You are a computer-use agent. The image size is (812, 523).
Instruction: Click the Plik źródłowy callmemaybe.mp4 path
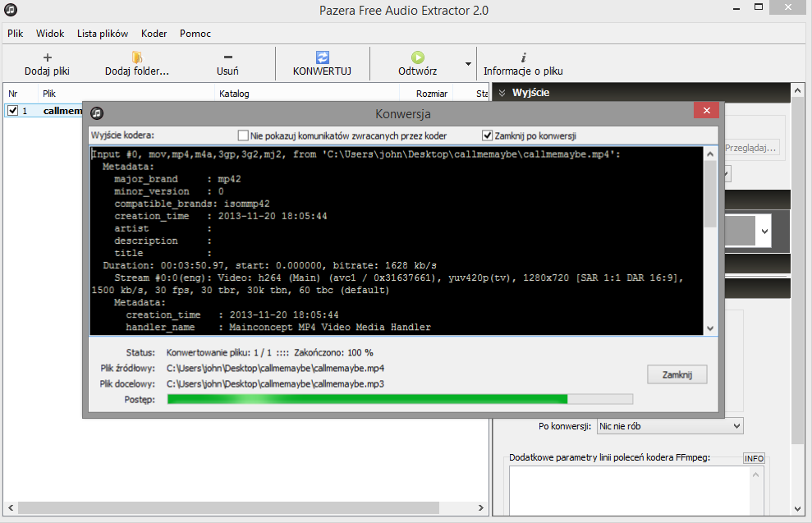tap(275, 368)
